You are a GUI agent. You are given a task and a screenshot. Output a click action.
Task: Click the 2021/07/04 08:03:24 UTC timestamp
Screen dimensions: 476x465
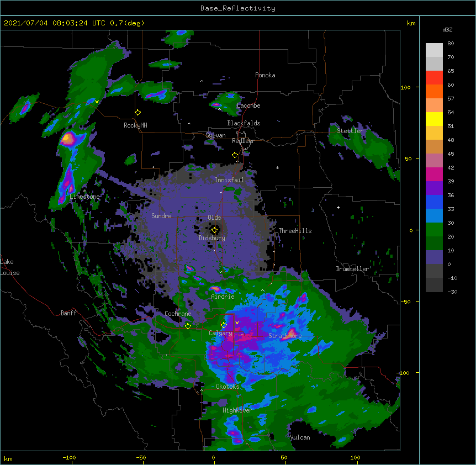54,23
